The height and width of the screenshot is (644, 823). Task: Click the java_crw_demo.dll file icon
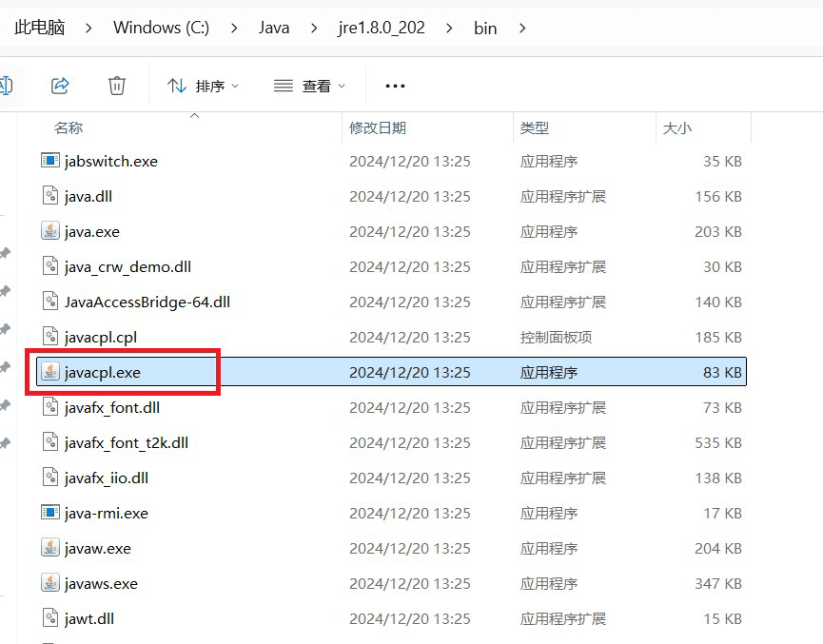click(49, 265)
